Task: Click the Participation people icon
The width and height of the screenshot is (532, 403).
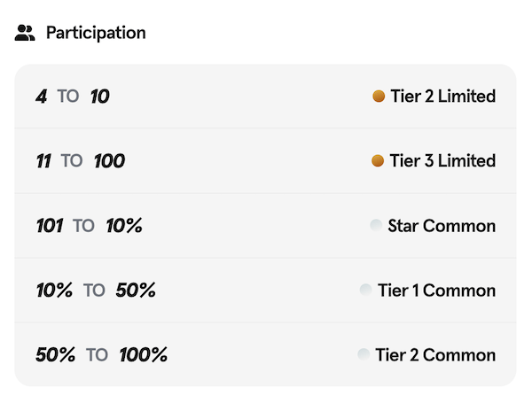Action: coord(25,34)
